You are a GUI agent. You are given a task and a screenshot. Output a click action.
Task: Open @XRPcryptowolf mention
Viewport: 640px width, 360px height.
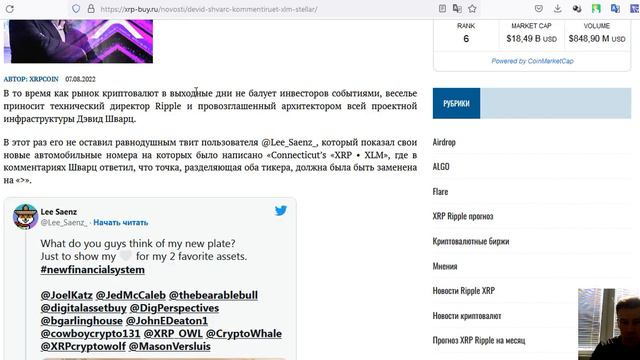tap(83, 347)
